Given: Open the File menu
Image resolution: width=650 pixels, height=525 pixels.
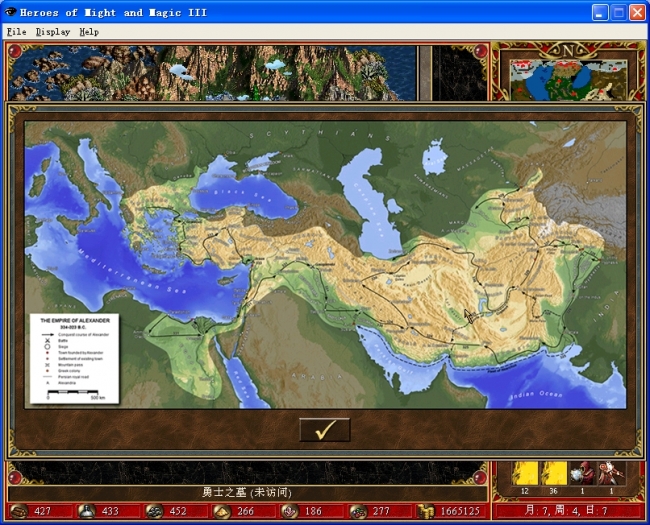Looking at the screenshot, I should [17, 32].
